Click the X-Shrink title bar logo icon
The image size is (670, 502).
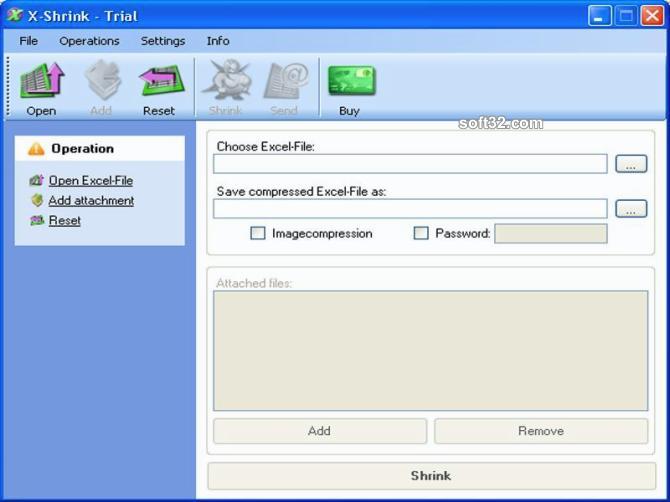[15, 15]
